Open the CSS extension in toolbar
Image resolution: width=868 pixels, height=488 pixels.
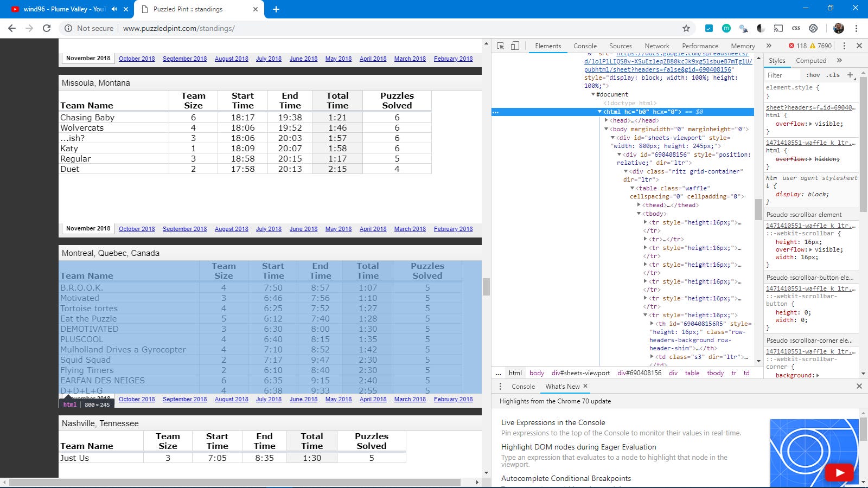796,28
